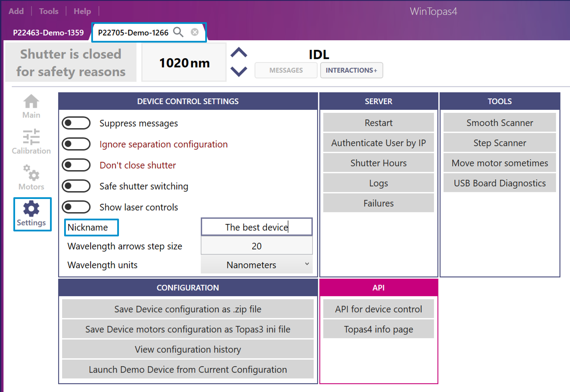This screenshot has height=392, width=570.
Task: Launch Demo Device from Current Configuration
Action: point(188,369)
